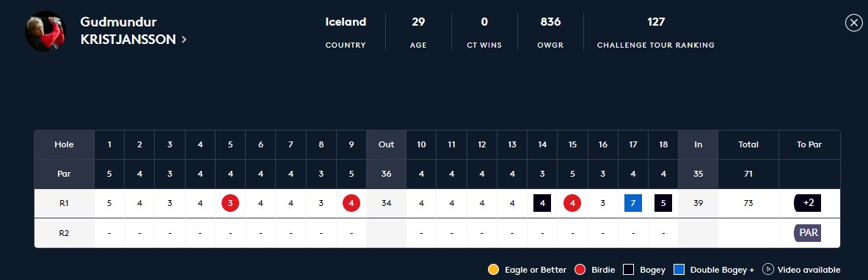Expand player profile via chevron next to KRISTJANSSON
The image size is (868, 280).
pyautogui.click(x=183, y=40)
